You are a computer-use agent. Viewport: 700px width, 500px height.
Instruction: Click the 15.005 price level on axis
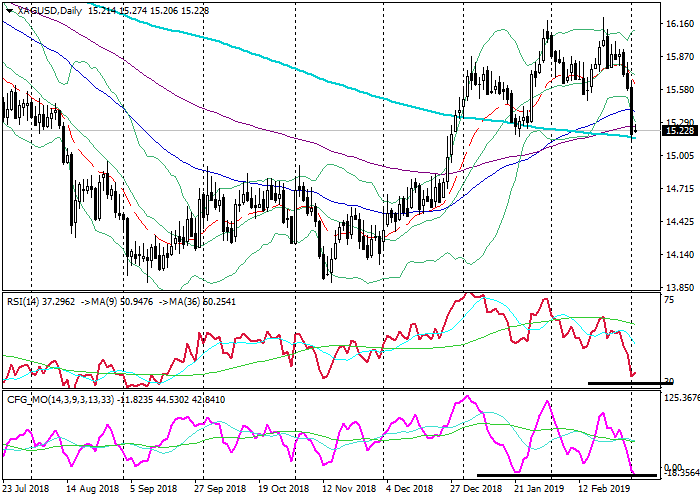point(680,156)
